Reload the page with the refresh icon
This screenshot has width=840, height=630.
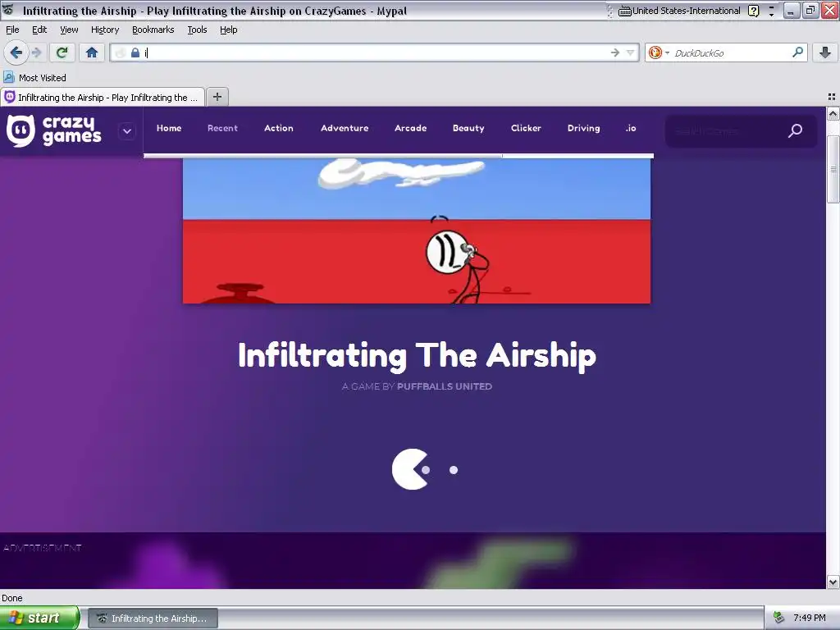(x=62, y=52)
